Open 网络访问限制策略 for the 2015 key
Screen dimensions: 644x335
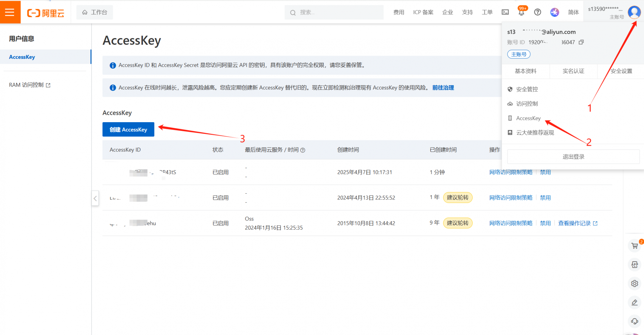coord(511,223)
